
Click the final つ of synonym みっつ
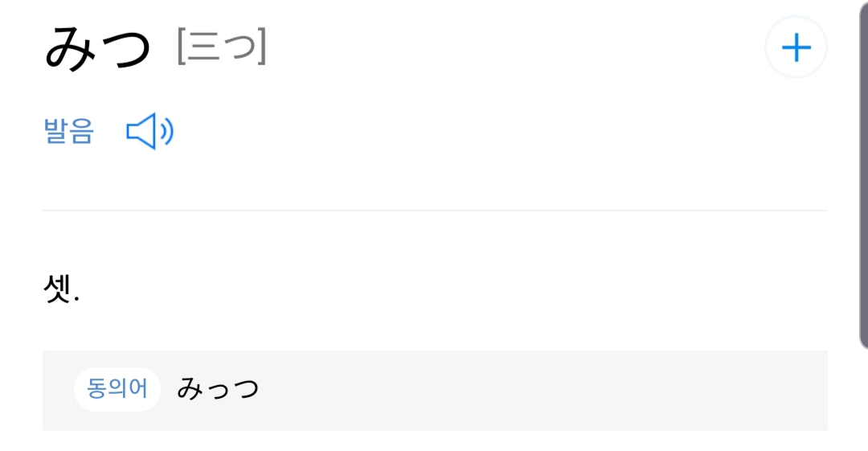point(244,390)
